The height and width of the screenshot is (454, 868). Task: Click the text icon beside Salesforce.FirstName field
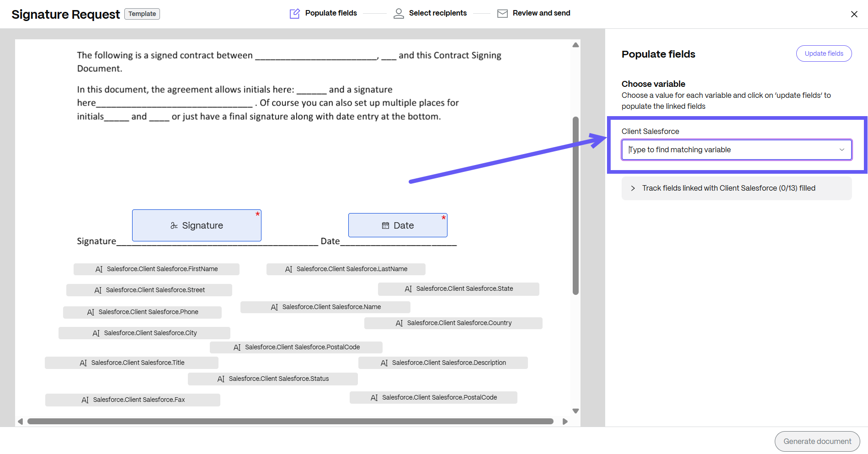pyautogui.click(x=99, y=269)
